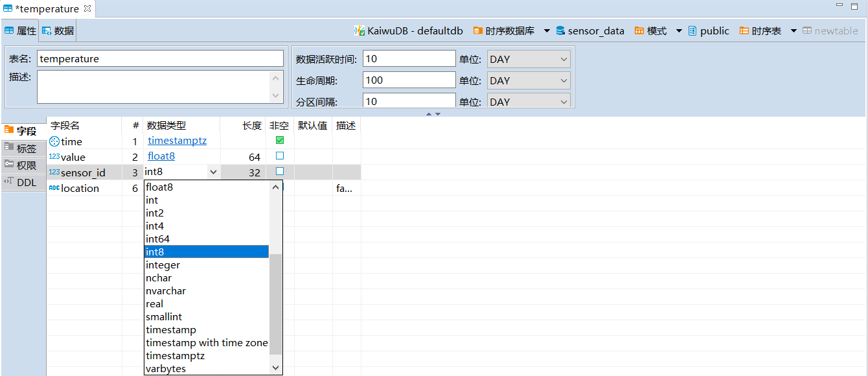Viewport: 868px width, 376px height.
Task: Toggle not-null checkbox for sensor_id row
Action: coord(280,172)
